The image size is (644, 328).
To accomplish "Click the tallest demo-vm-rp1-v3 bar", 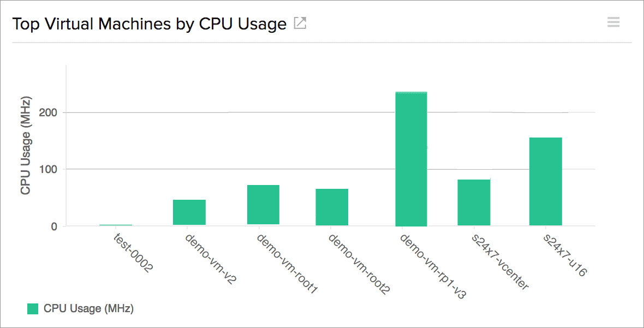I will pyautogui.click(x=411, y=159).
